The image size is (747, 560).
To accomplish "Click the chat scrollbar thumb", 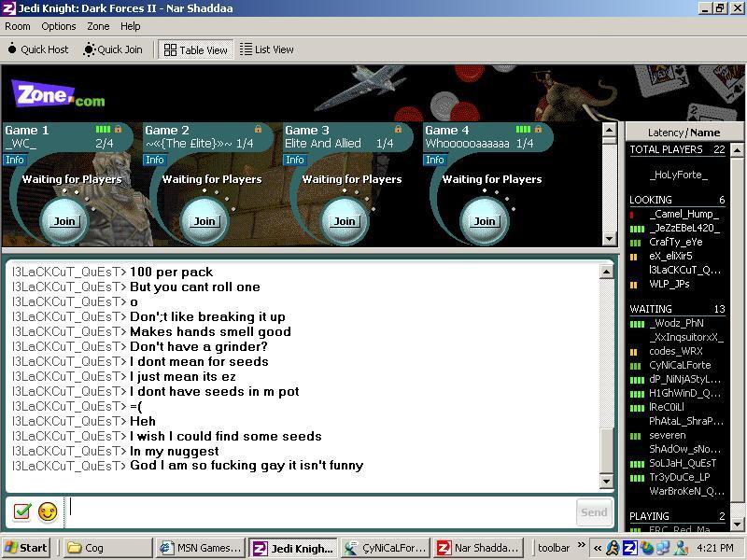I will click(x=606, y=451).
